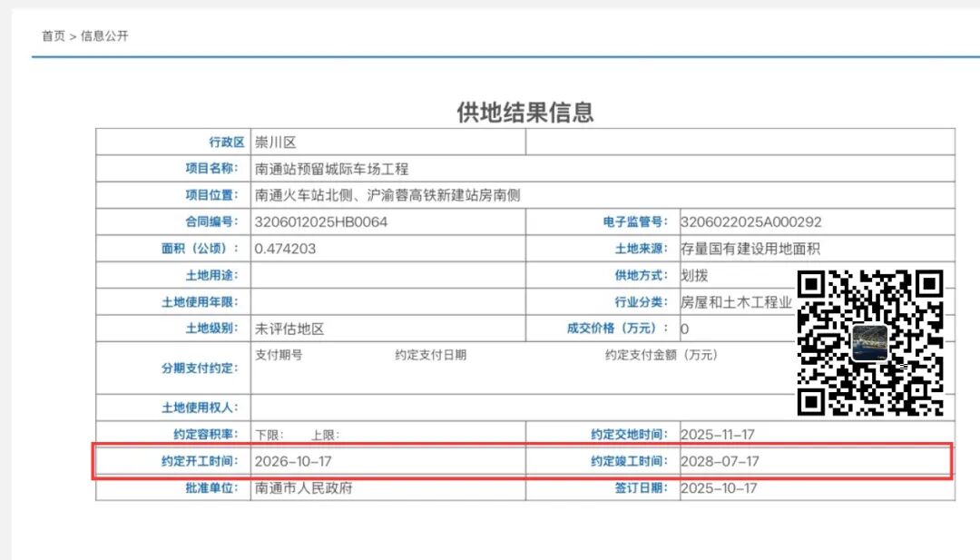The height and width of the screenshot is (560, 980).
Task: Click land source value 存量国有建设用地面积
Action: pos(750,249)
